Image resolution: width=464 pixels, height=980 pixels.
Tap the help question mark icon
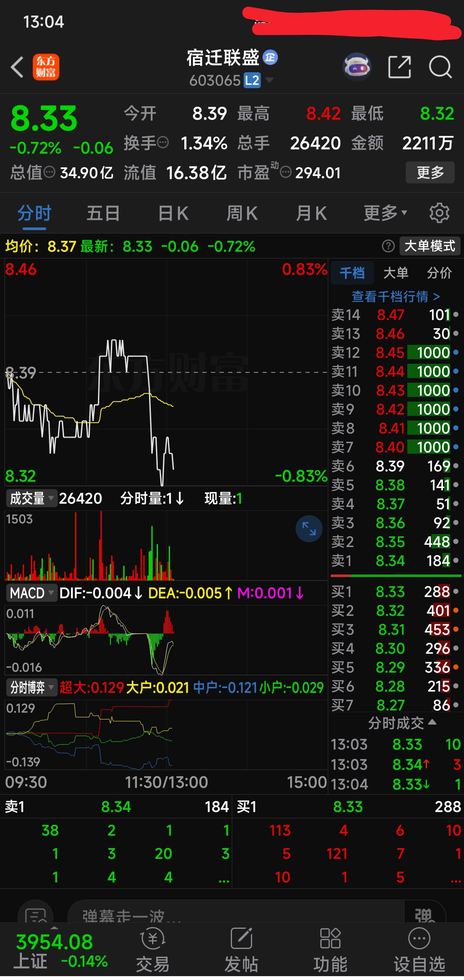click(388, 246)
